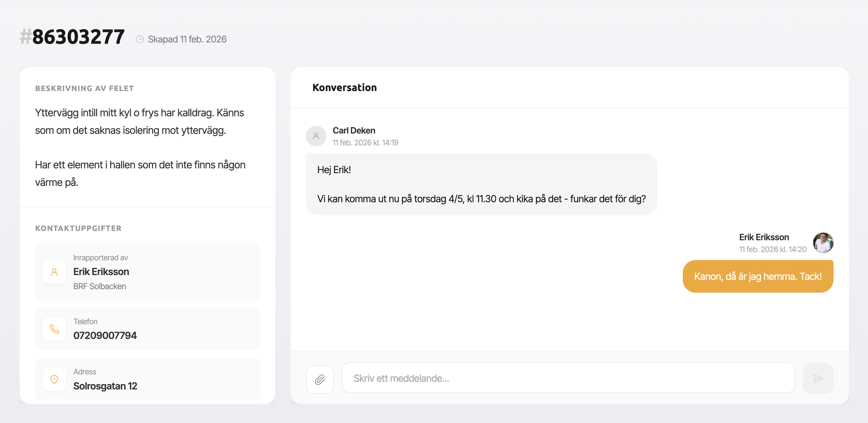Click the 'Inrapporterad av' label
Image resolution: width=868 pixels, height=423 pixels.
point(100,258)
